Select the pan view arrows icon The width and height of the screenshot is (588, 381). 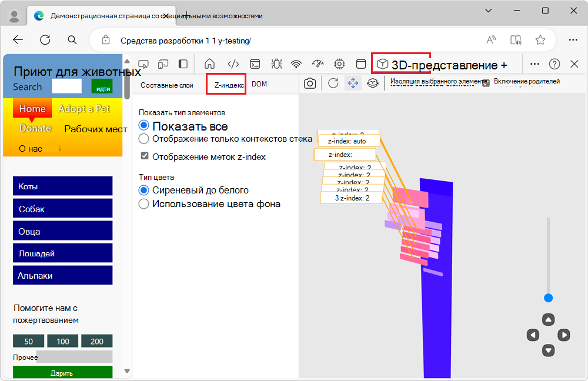353,83
